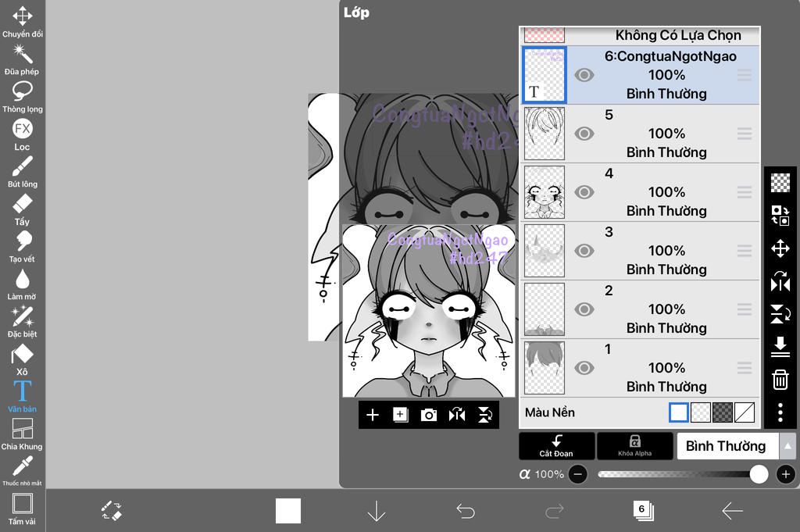The width and height of the screenshot is (800, 532).
Task: Expand blend mode list with arrow
Action: pyautogui.click(x=787, y=446)
